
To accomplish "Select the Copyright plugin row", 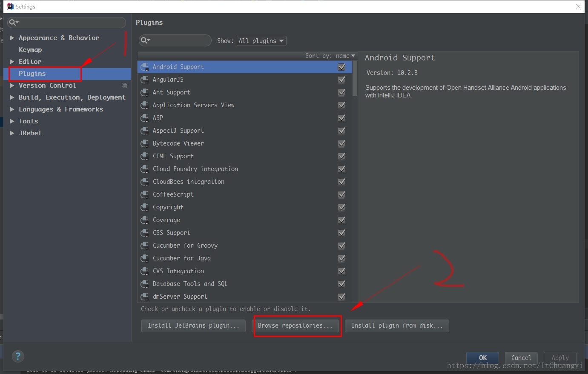I will (245, 207).
